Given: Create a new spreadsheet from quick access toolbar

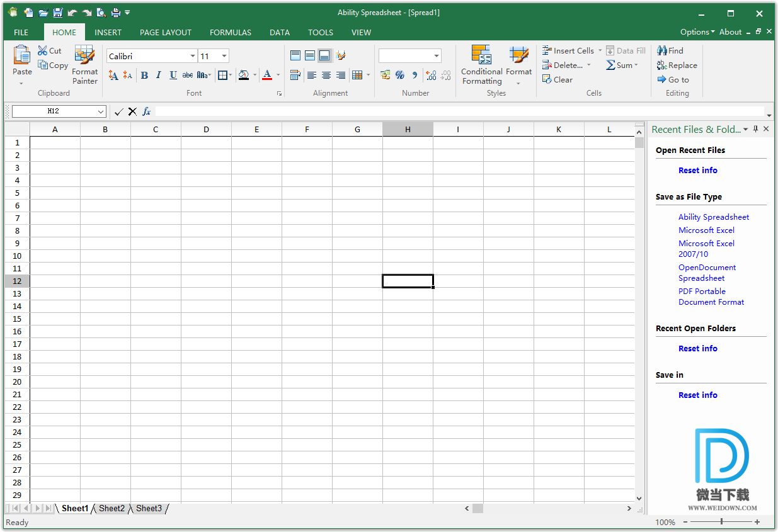Looking at the screenshot, I should pyautogui.click(x=28, y=13).
